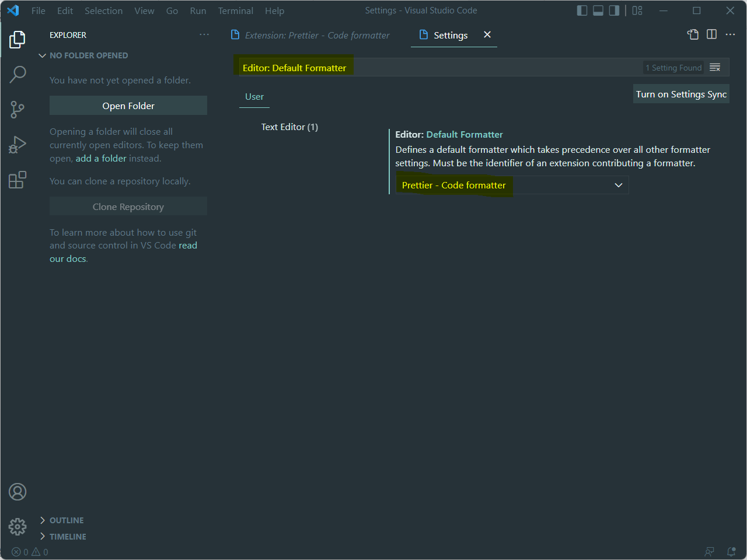Open the Run menu
This screenshot has width=747, height=560.
tap(198, 10)
